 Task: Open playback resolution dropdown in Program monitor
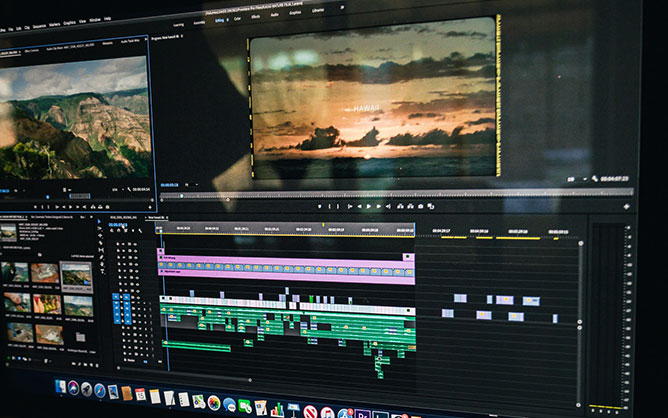coord(578,179)
